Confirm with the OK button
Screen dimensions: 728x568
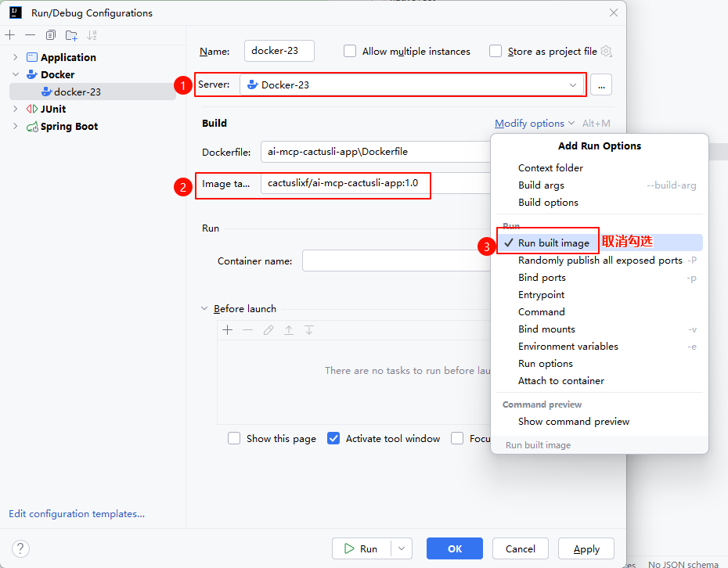click(455, 548)
